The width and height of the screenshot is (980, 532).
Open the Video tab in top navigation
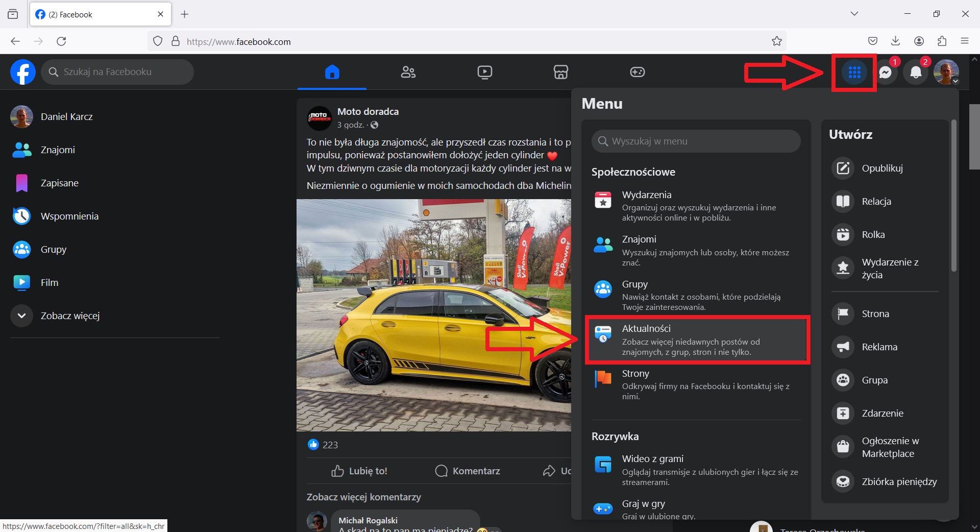(x=484, y=72)
